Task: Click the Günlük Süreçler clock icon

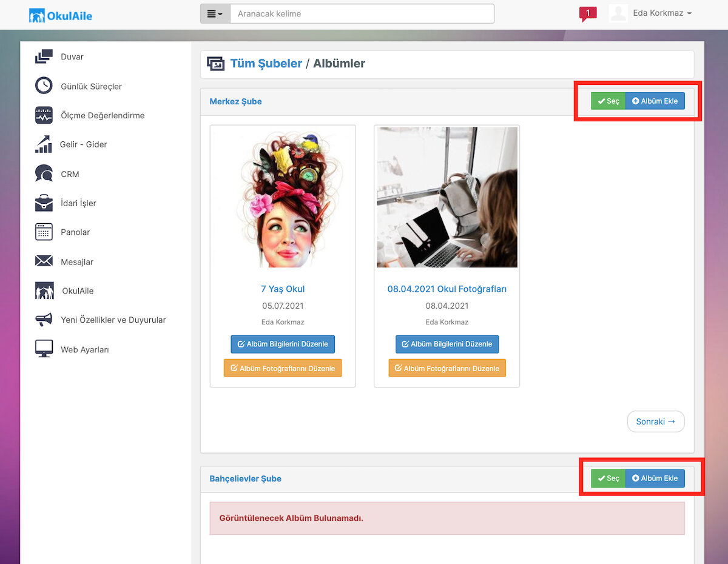Action: click(44, 86)
